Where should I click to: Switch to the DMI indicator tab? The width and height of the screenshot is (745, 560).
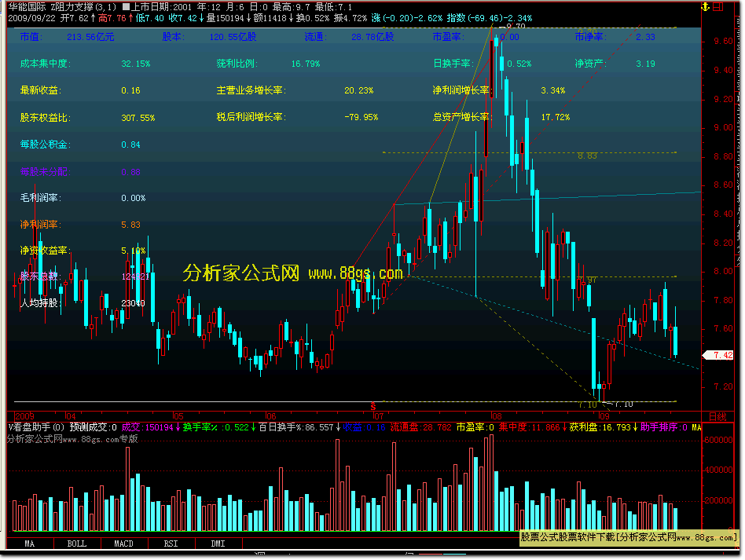218,544
